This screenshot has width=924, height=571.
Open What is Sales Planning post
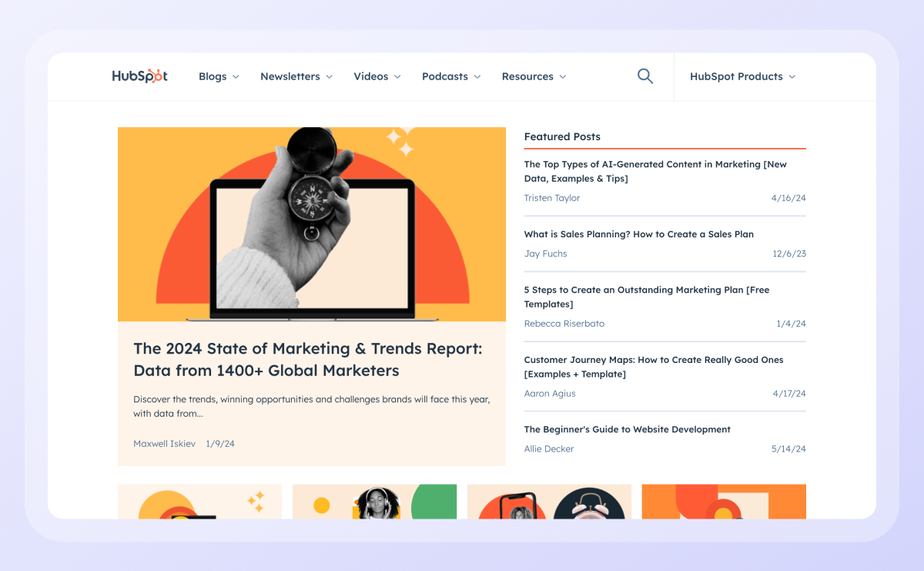click(x=639, y=234)
